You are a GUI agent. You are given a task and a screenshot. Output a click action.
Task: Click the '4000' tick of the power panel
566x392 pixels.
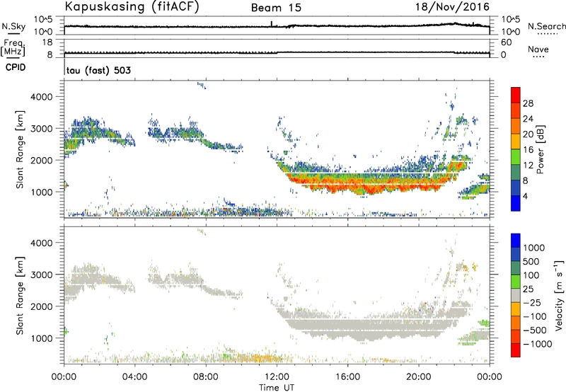pos(41,97)
